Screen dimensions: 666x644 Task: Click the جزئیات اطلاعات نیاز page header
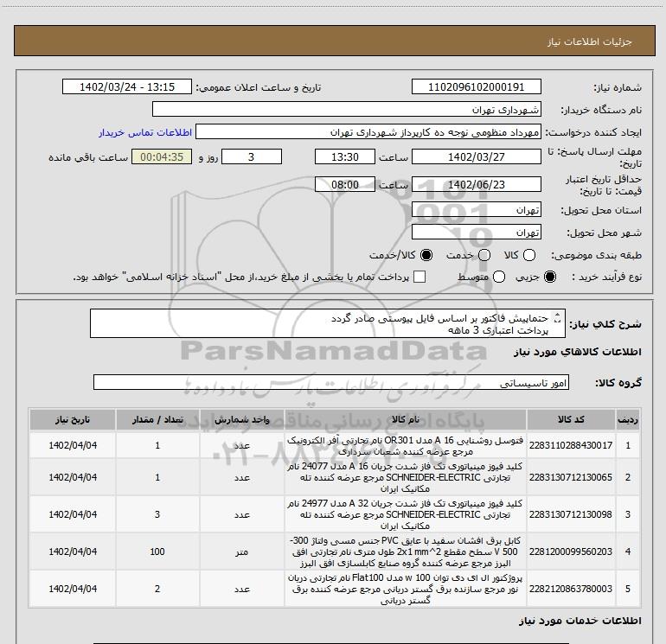point(589,41)
